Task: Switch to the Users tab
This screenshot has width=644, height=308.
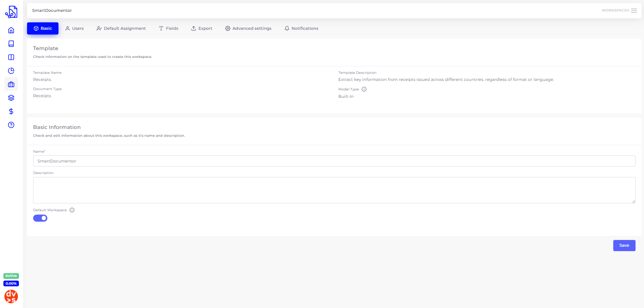Action: pyautogui.click(x=74, y=28)
